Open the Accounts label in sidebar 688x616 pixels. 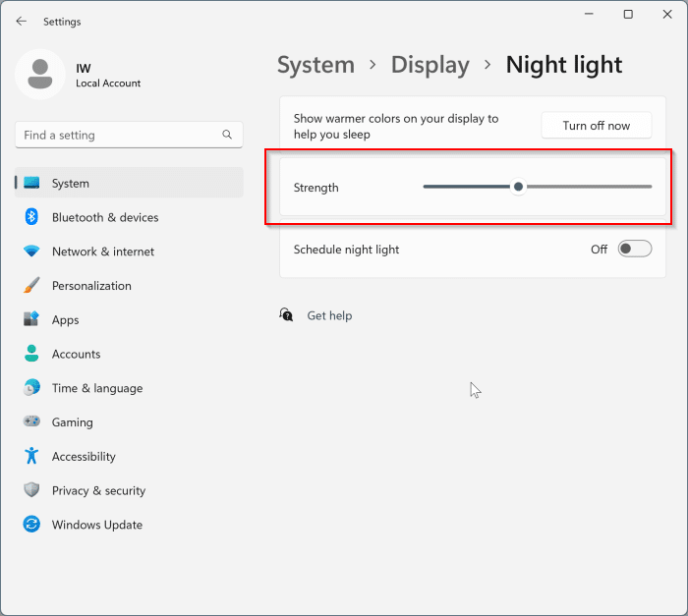(77, 354)
